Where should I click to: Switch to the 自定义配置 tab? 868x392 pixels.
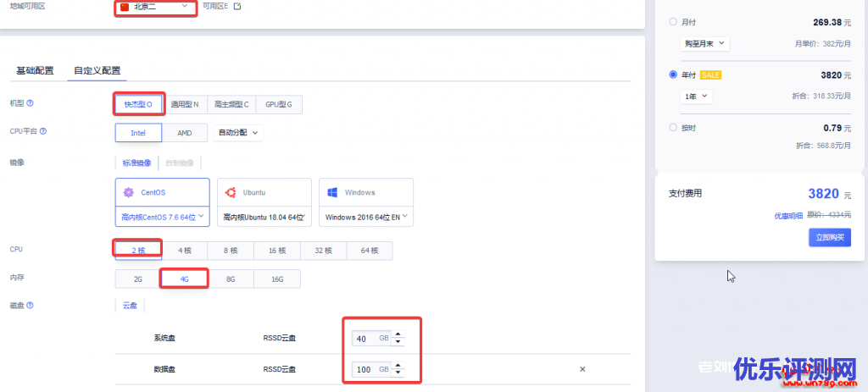(x=97, y=71)
